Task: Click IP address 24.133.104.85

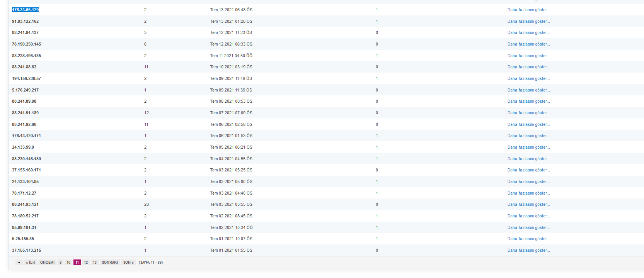Action: pyautogui.click(x=25, y=181)
